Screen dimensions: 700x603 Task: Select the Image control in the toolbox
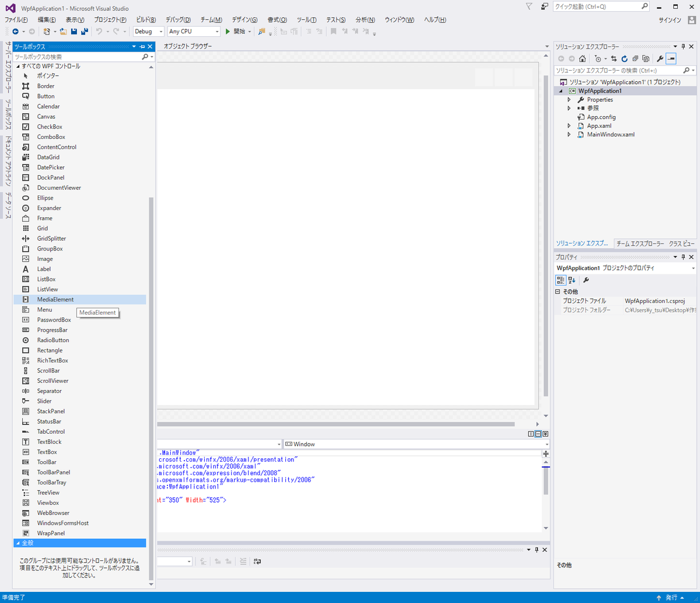[80, 259]
